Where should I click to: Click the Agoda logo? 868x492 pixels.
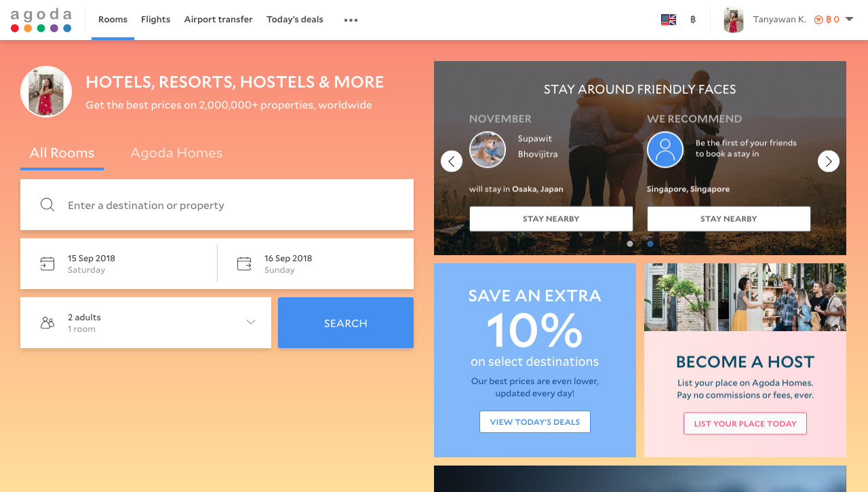[x=41, y=20]
